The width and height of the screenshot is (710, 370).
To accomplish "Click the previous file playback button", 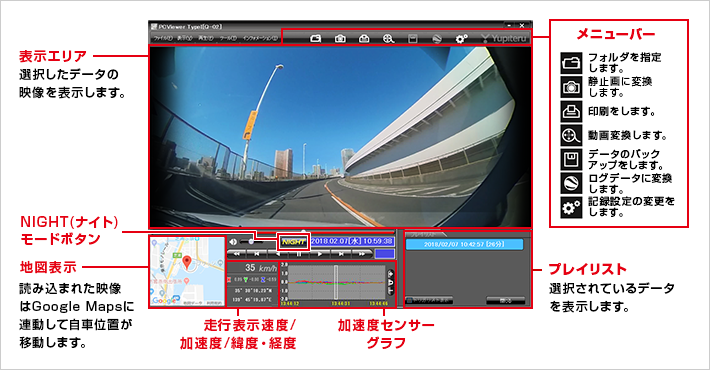I will (257, 254).
